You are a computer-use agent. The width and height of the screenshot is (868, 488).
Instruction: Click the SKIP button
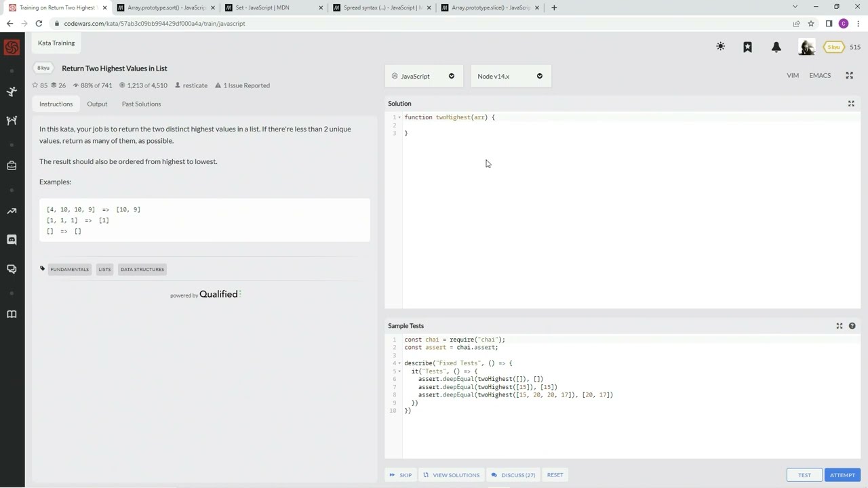(401, 475)
